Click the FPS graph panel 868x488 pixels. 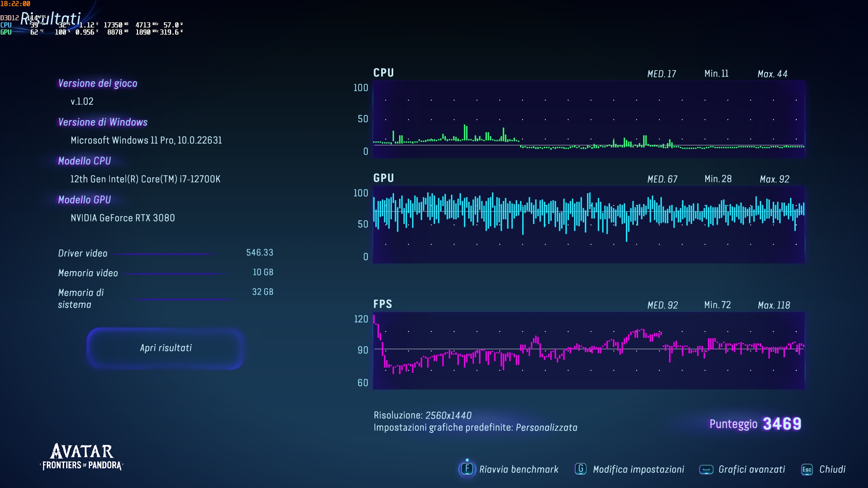coord(589,350)
